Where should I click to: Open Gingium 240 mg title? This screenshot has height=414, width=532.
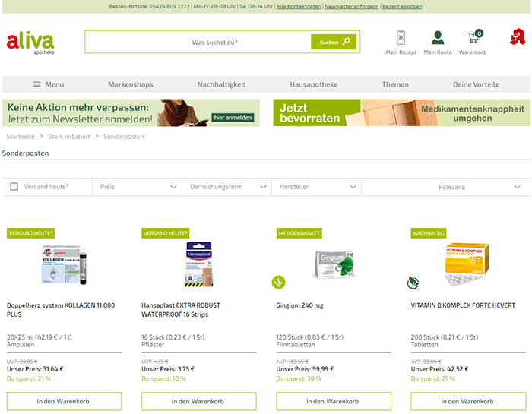click(x=299, y=305)
